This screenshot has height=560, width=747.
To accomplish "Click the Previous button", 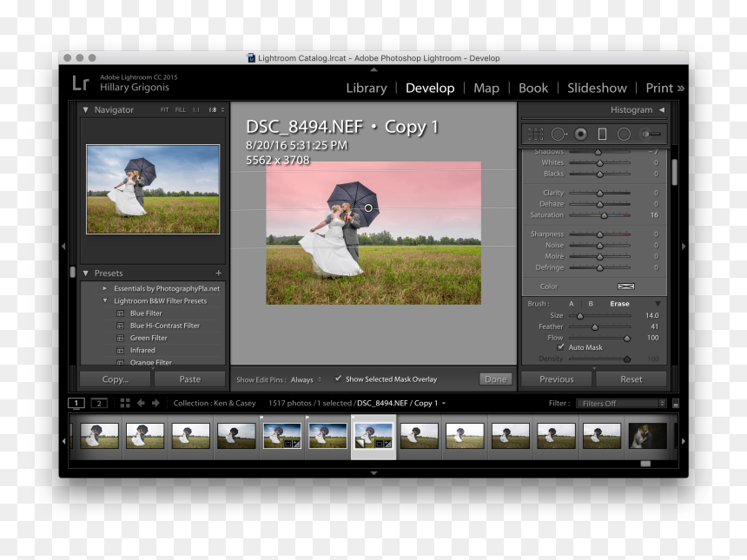I will click(x=557, y=379).
